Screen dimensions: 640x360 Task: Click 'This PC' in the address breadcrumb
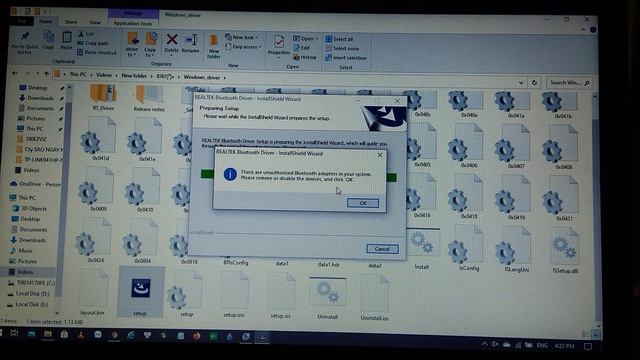tap(78, 74)
